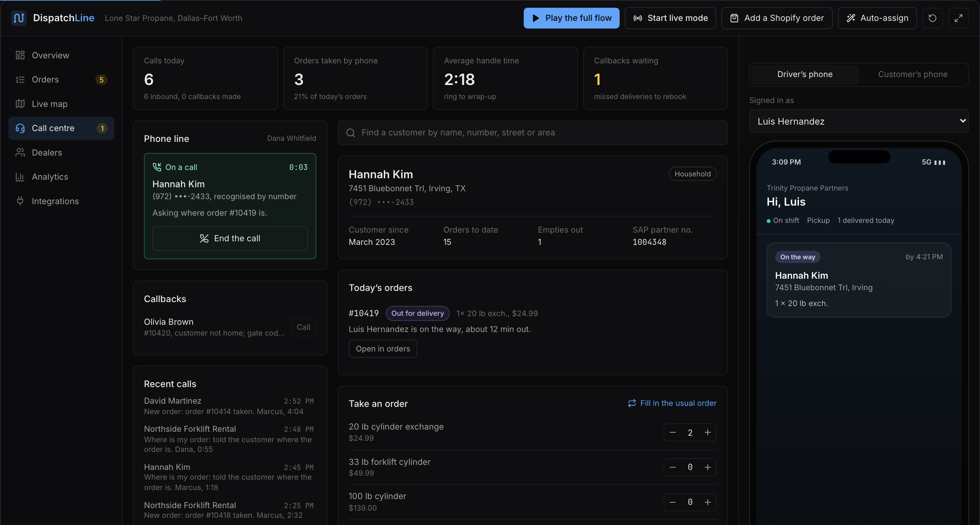The width and height of the screenshot is (980, 525).
Task: Click the On a call phone icon
Action: pyautogui.click(x=157, y=167)
